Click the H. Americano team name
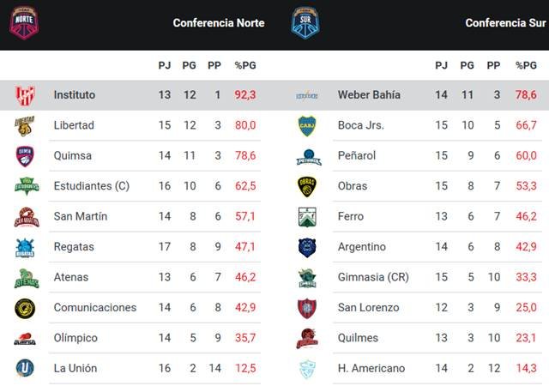The width and height of the screenshot is (549, 392). point(371,369)
